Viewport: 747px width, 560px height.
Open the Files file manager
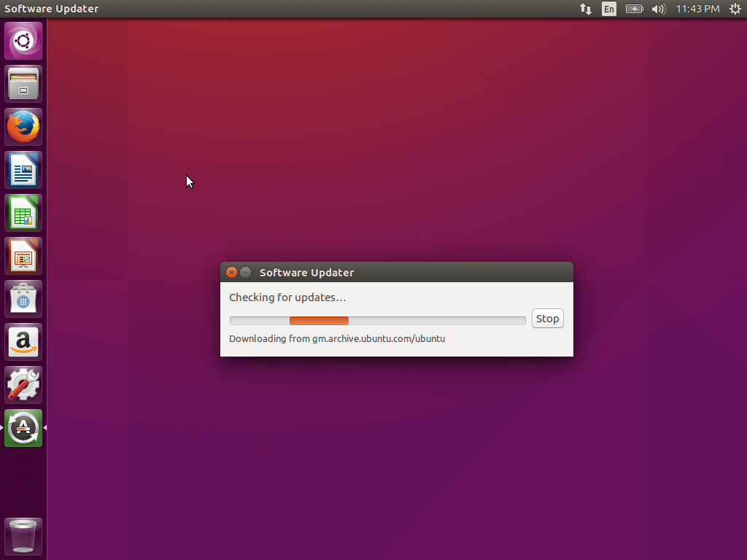[23, 83]
